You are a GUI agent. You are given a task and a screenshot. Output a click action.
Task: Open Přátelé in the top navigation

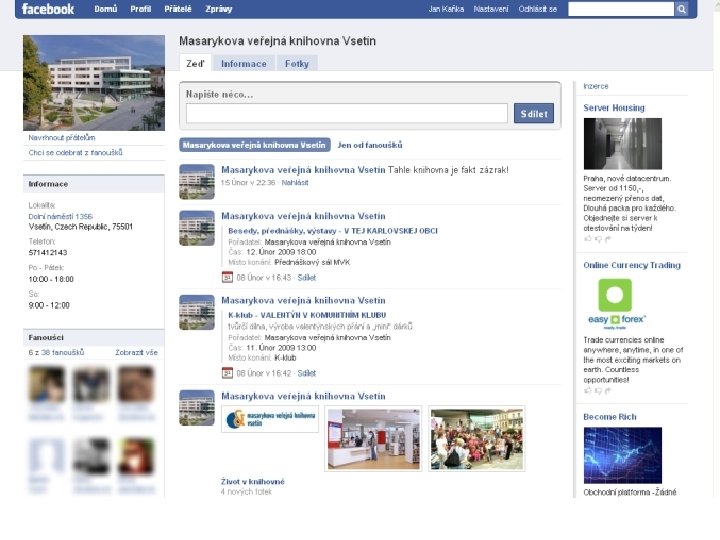[x=178, y=9]
